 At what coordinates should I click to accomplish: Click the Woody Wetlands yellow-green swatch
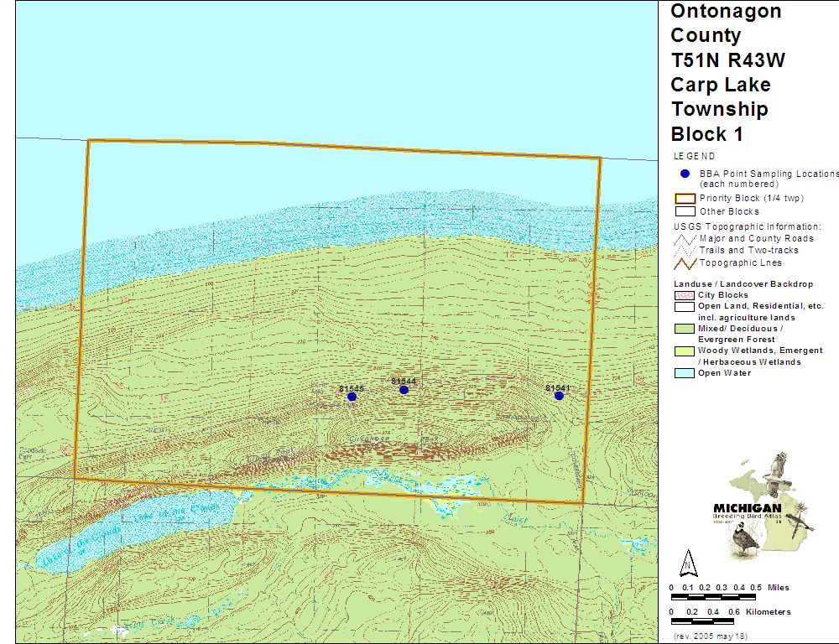point(685,351)
